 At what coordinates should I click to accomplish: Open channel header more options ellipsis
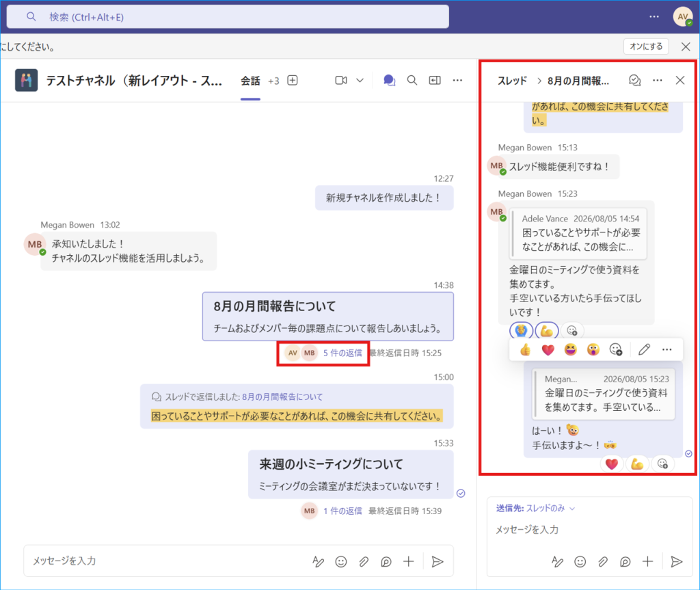pyautogui.click(x=457, y=81)
